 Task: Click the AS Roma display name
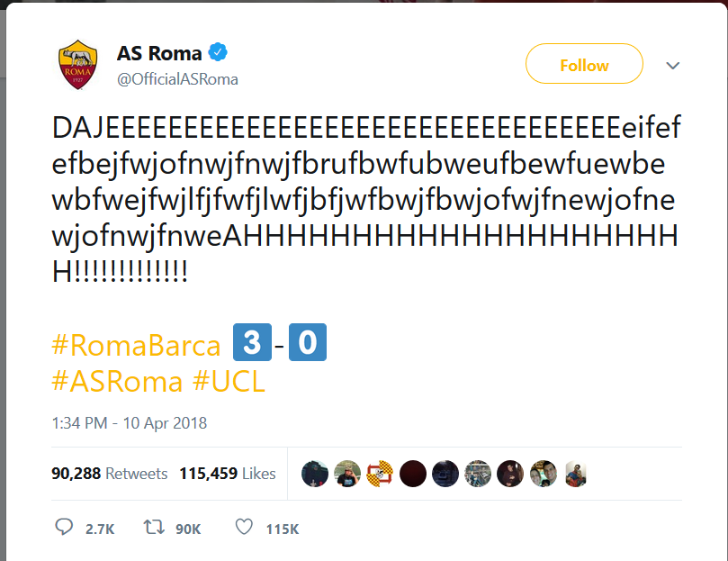(159, 53)
